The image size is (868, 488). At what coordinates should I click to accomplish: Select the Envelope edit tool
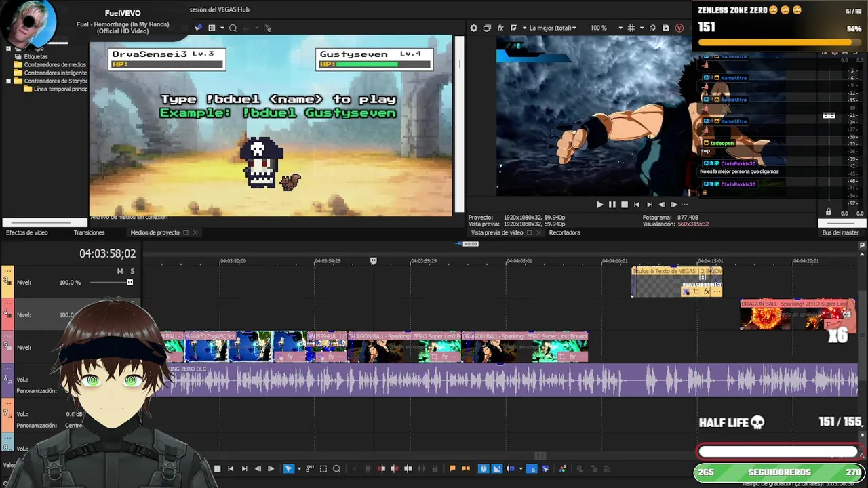pyautogui.click(x=310, y=468)
